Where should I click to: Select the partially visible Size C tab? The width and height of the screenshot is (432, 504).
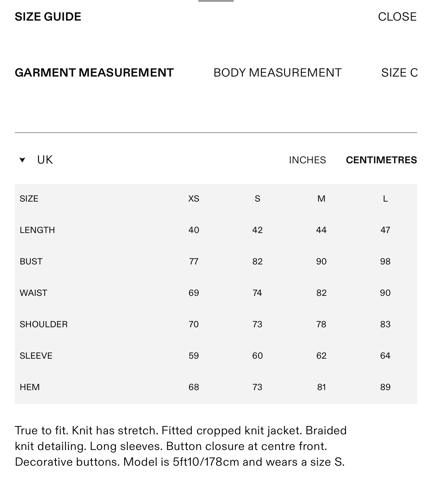pyautogui.click(x=399, y=73)
